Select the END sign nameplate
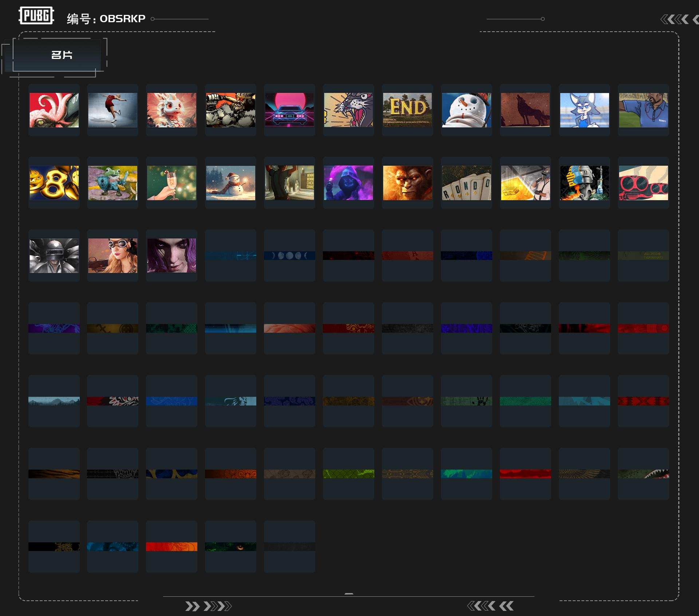Screen dimensions: 699x616 click(407, 110)
